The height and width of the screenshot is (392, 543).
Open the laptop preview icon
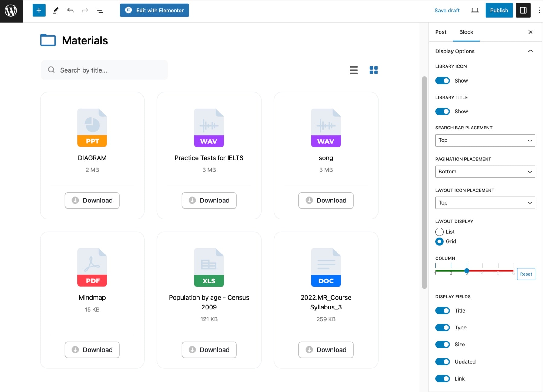coord(475,10)
